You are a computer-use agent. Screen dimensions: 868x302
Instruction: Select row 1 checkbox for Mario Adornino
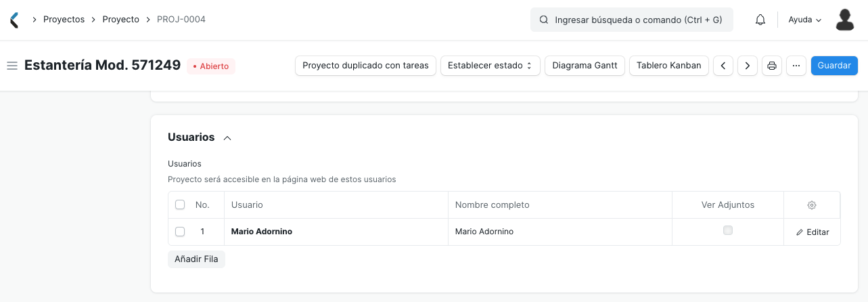tap(180, 232)
